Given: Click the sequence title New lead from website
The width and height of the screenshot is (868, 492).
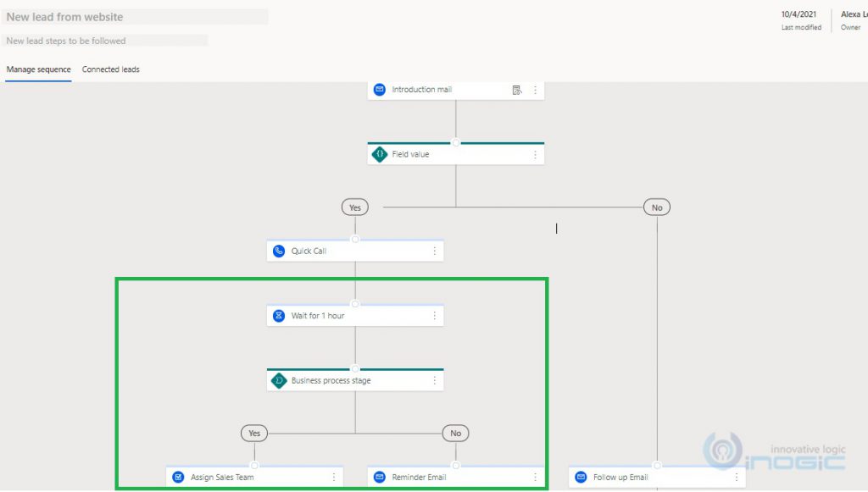Looking at the screenshot, I should 65,16.
